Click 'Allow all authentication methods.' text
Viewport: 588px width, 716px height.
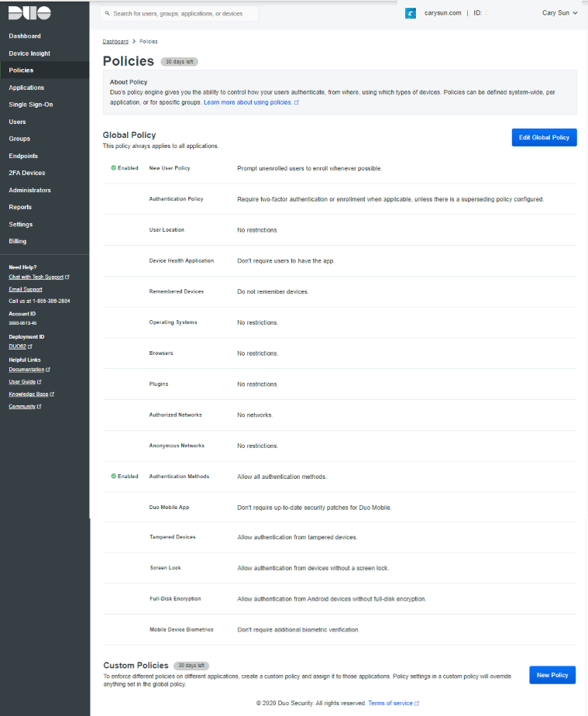tap(282, 477)
